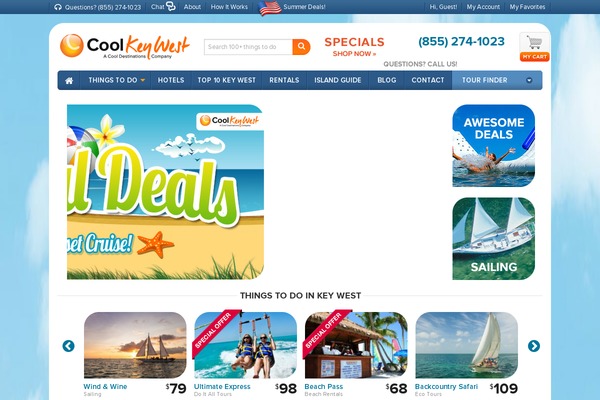Open the shopping cart icon
Image resolution: width=600 pixels, height=400 pixels.
(535, 43)
